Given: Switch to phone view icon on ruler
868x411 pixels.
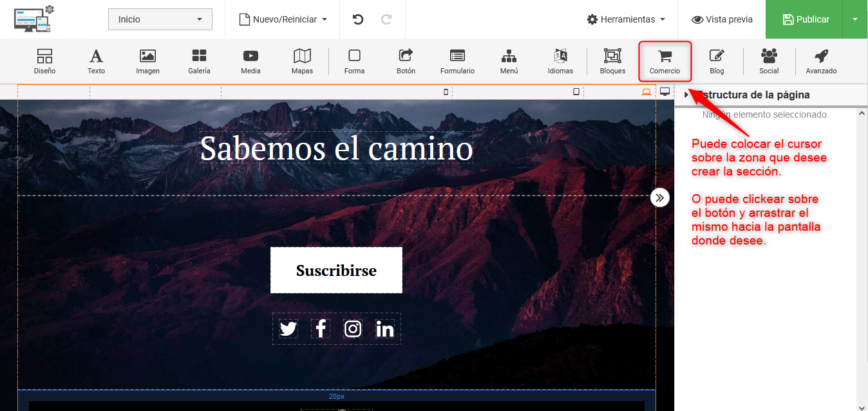Looking at the screenshot, I should 446,92.
